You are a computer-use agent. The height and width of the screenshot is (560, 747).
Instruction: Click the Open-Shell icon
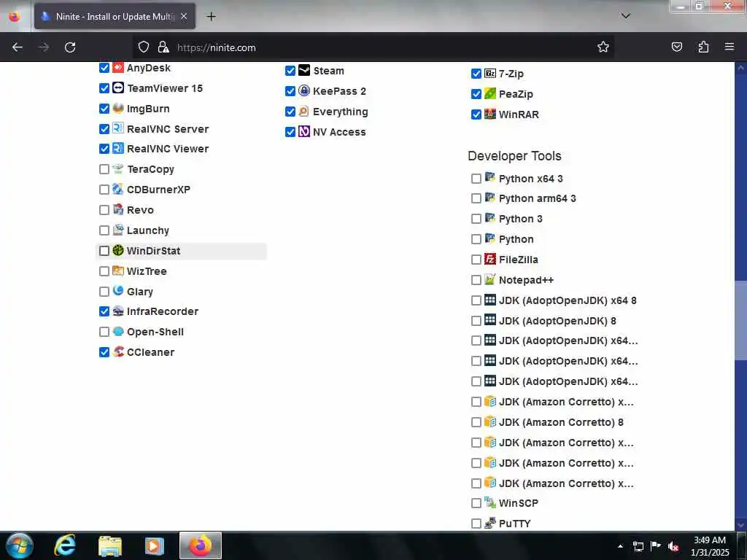(118, 332)
